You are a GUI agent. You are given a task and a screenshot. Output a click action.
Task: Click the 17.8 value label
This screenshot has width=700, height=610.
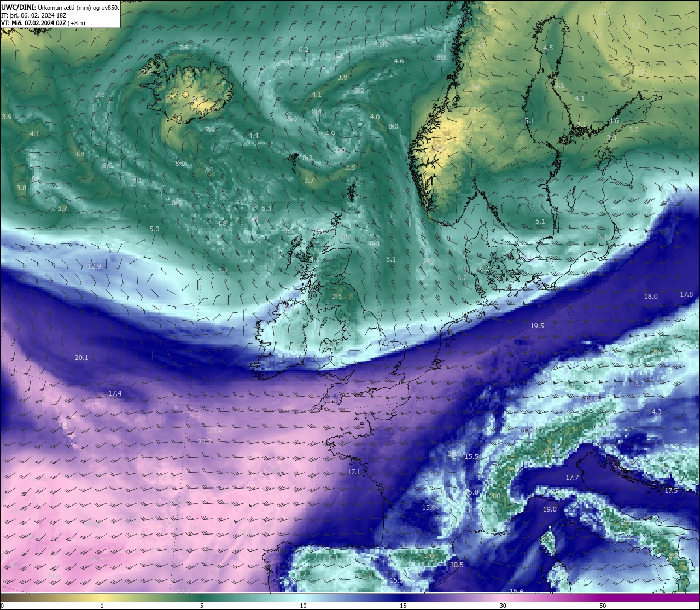click(x=686, y=294)
